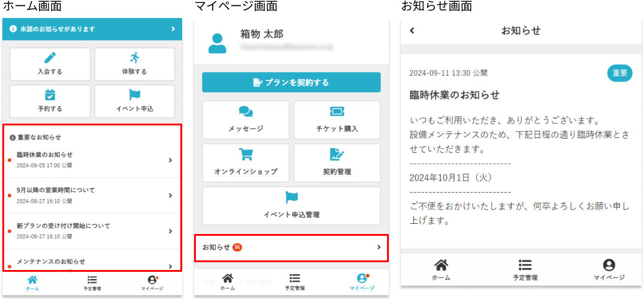Open イベント申込 flag icon on home screen

pos(134,95)
